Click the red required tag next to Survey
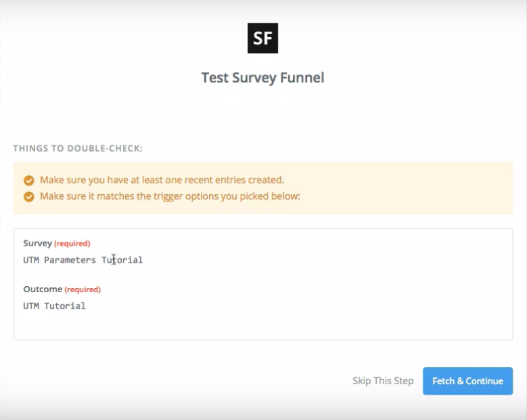Image resolution: width=527 pixels, height=420 pixels. tap(72, 243)
